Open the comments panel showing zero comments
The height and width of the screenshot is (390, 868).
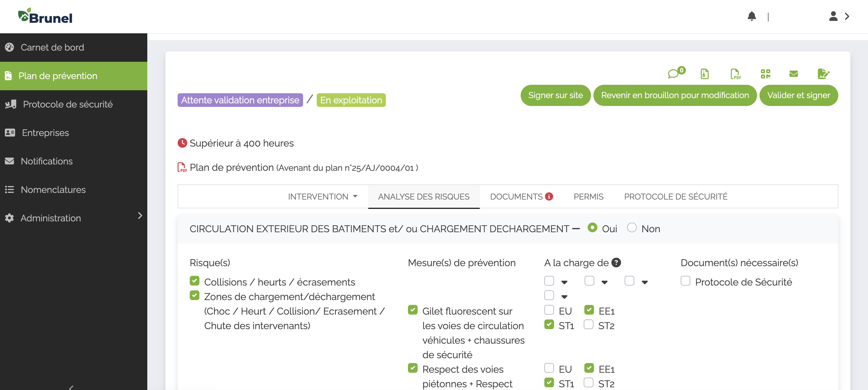pyautogui.click(x=675, y=74)
